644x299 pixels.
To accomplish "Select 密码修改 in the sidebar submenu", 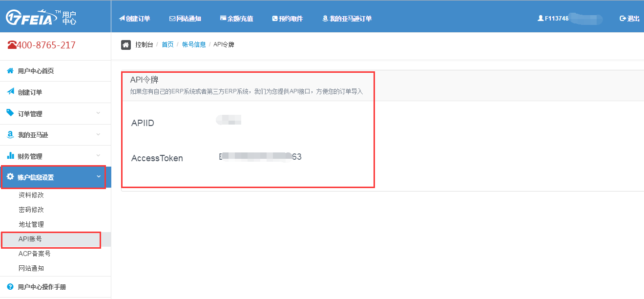I will 31,210.
